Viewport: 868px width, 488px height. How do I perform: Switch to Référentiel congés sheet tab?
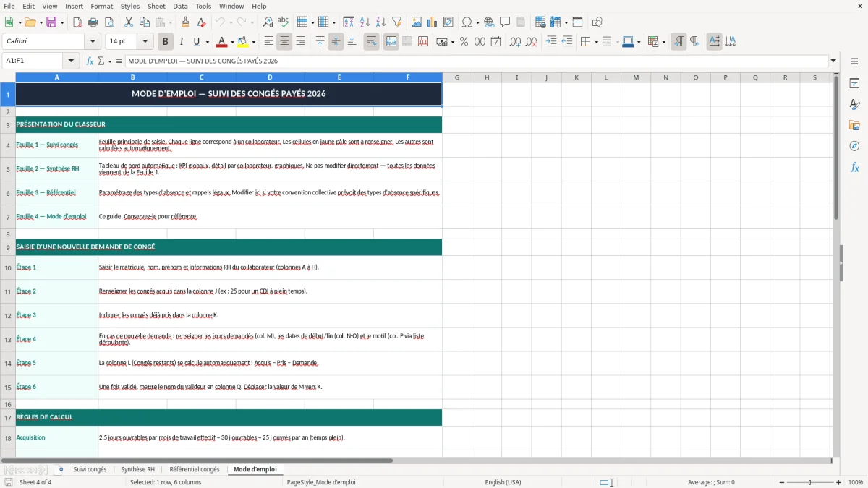pos(195,469)
